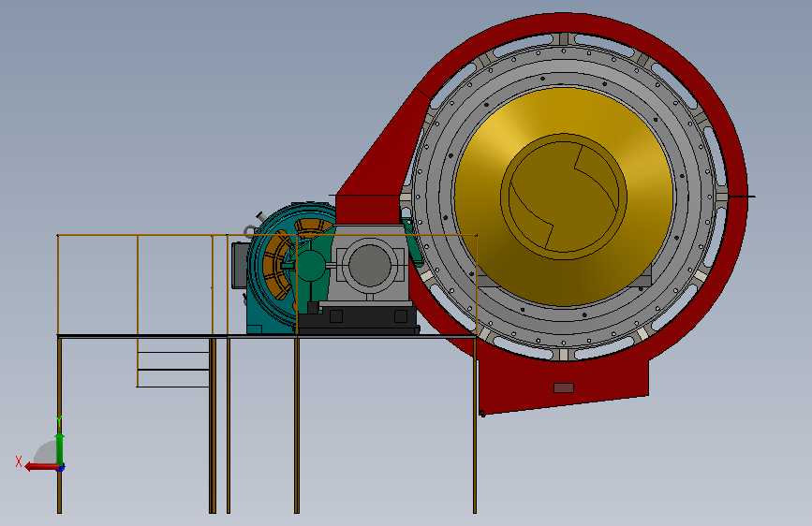The height and width of the screenshot is (526, 812).
Task: Select the black base frame under the bearing
Action: click(359, 318)
